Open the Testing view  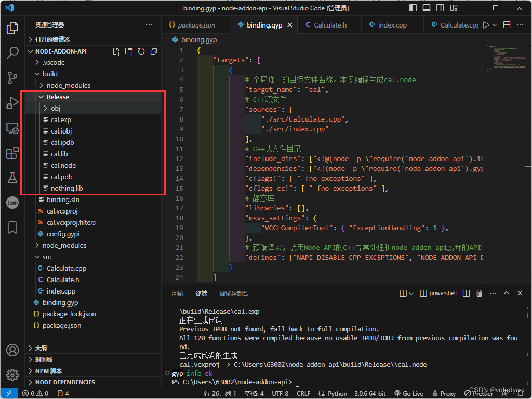click(12, 178)
